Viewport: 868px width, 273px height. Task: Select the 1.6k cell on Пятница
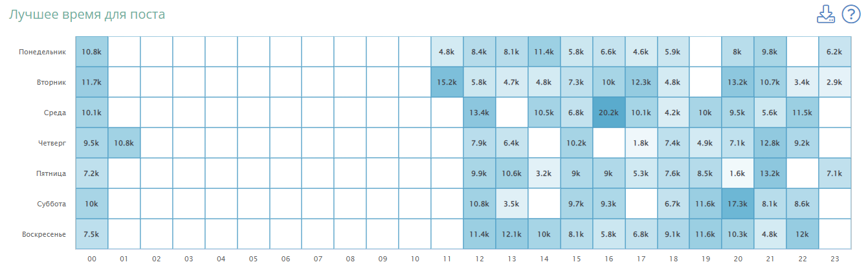click(738, 173)
